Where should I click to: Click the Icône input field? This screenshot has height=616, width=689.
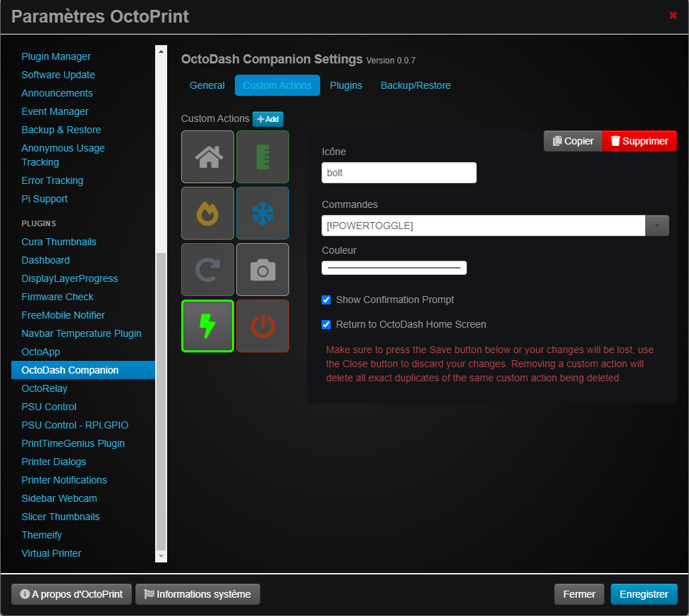click(x=399, y=173)
